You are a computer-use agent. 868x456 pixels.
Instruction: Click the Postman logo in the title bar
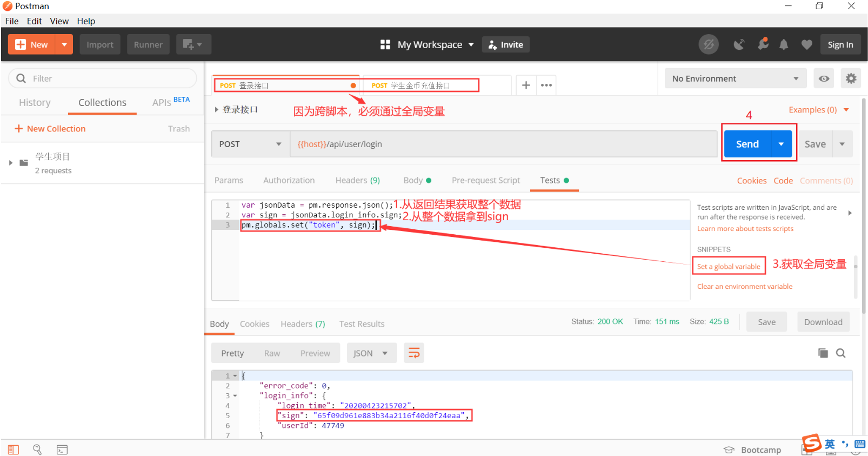pos(8,6)
